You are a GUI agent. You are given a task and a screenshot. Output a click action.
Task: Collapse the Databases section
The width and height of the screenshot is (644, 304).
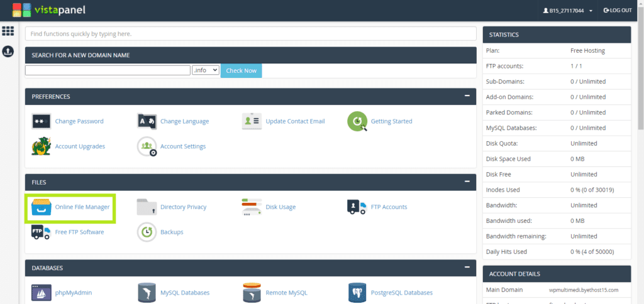click(x=467, y=267)
